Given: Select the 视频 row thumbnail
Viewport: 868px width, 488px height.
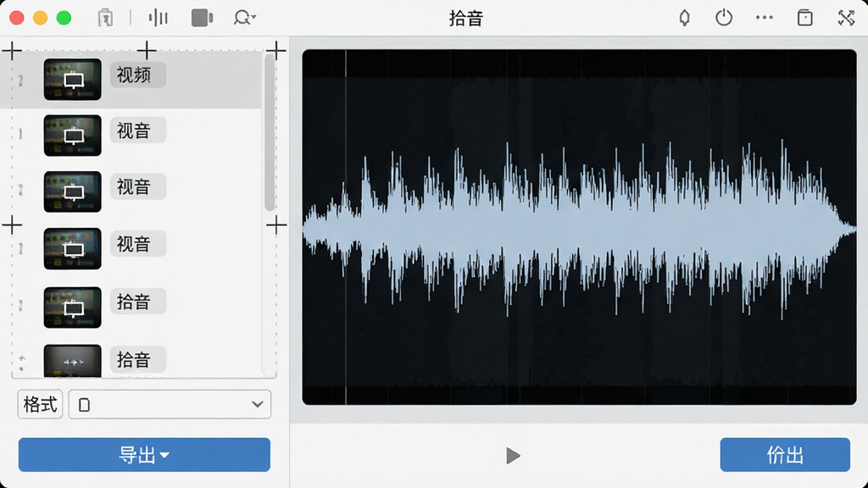Looking at the screenshot, I should [x=73, y=80].
